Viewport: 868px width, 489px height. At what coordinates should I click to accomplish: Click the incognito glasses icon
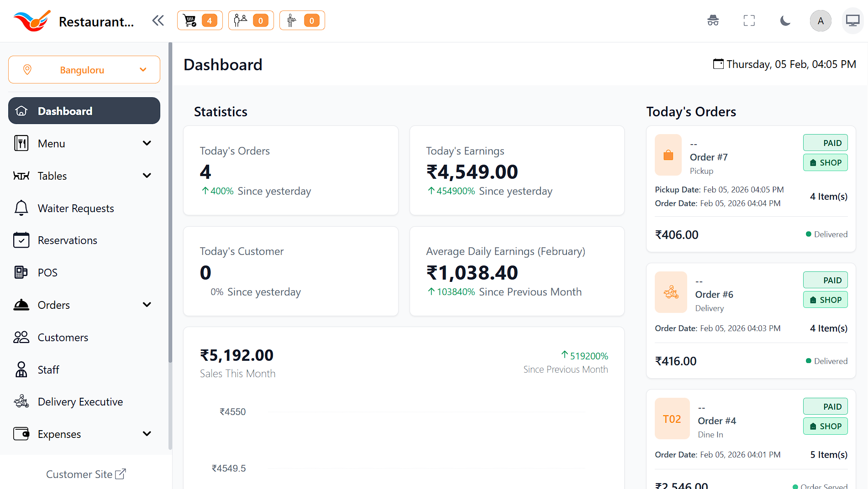point(713,21)
